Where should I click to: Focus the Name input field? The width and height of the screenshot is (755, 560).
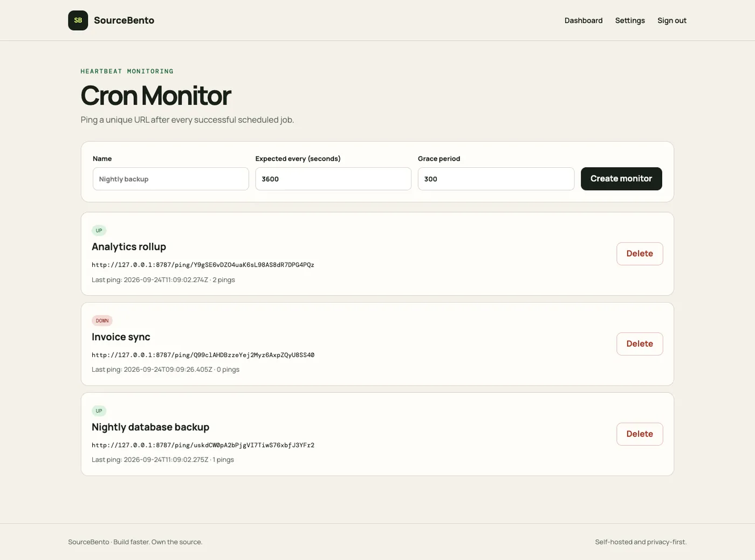click(x=170, y=179)
